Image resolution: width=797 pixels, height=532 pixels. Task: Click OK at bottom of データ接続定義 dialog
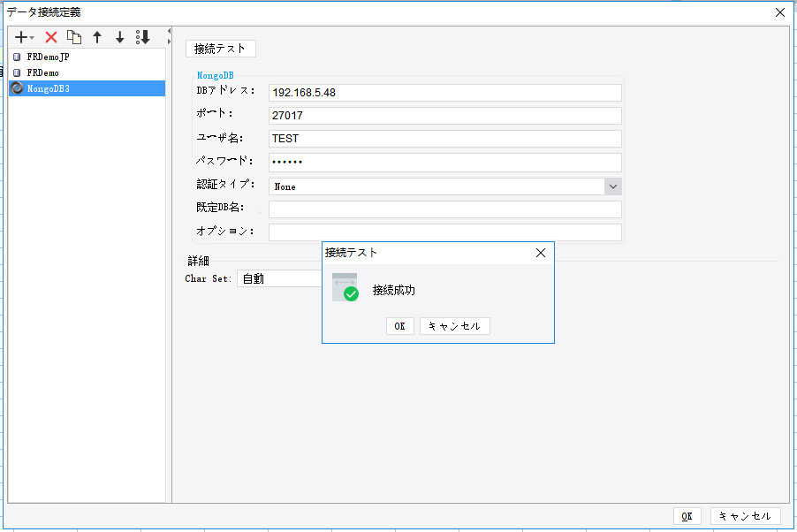(x=687, y=516)
